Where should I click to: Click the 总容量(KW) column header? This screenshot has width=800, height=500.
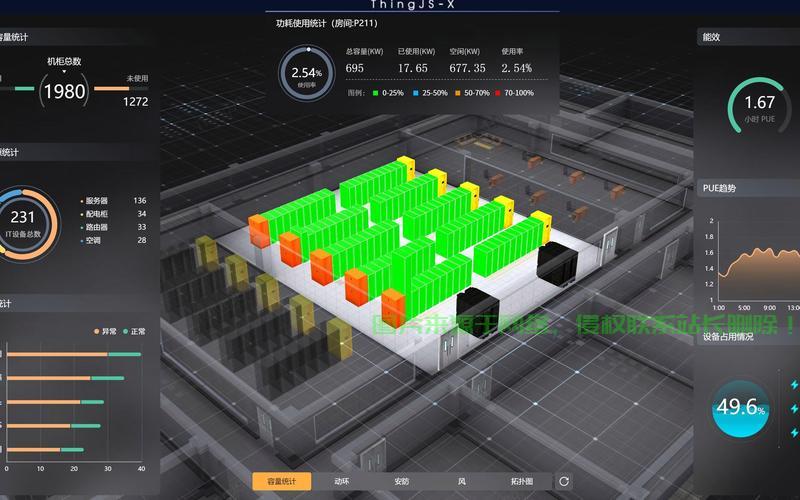(x=364, y=52)
